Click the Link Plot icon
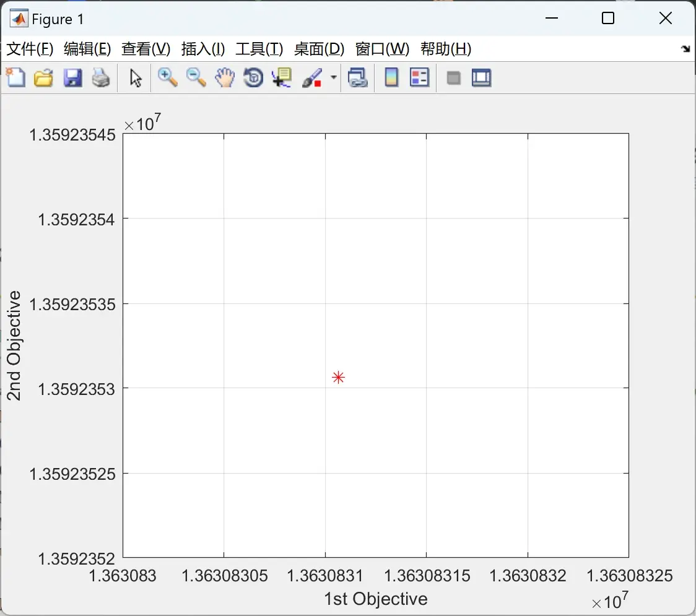This screenshot has height=616, width=696. coord(358,77)
